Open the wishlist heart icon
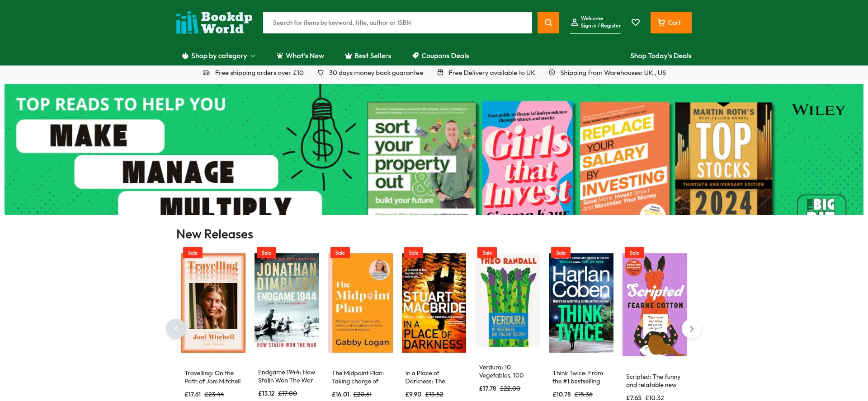Image resolution: width=868 pixels, height=401 pixels. (x=636, y=22)
